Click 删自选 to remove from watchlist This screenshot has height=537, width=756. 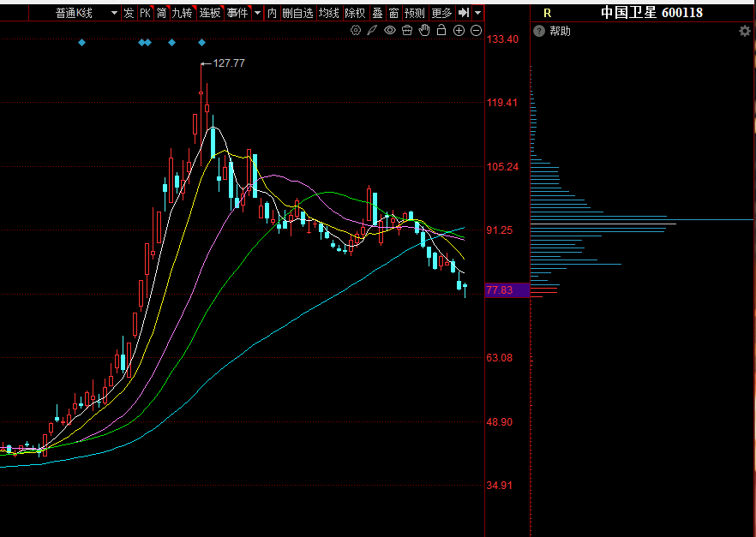[x=298, y=13]
